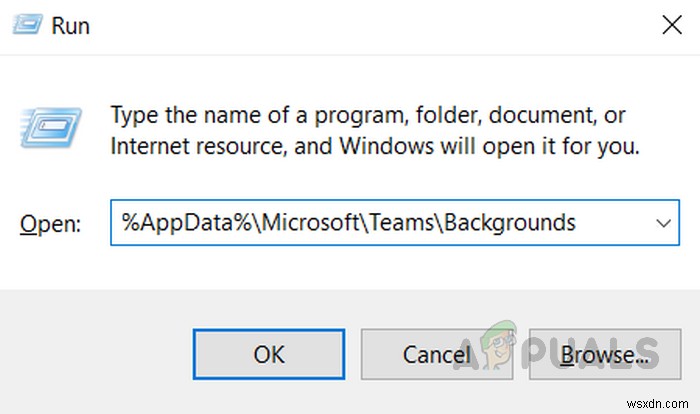
Task: Select the "Open:" field label
Action: click(50, 223)
